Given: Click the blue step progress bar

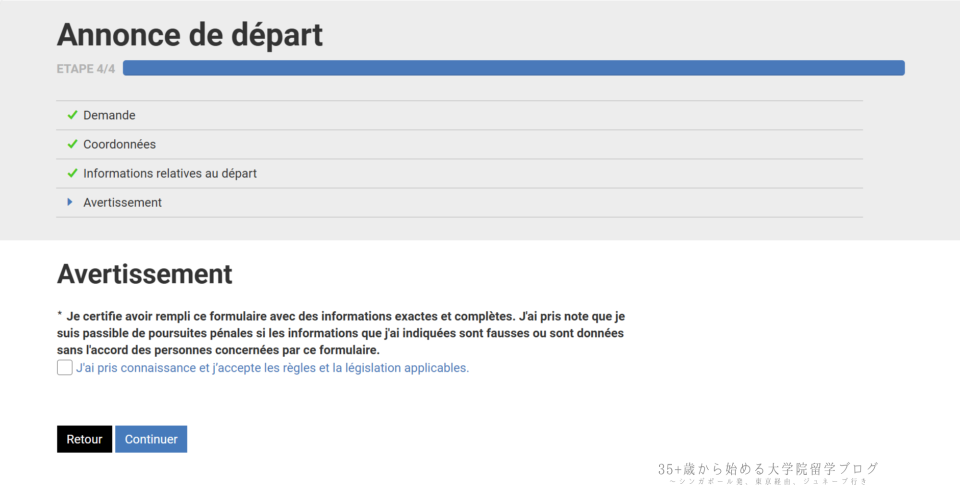Looking at the screenshot, I should pos(513,68).
